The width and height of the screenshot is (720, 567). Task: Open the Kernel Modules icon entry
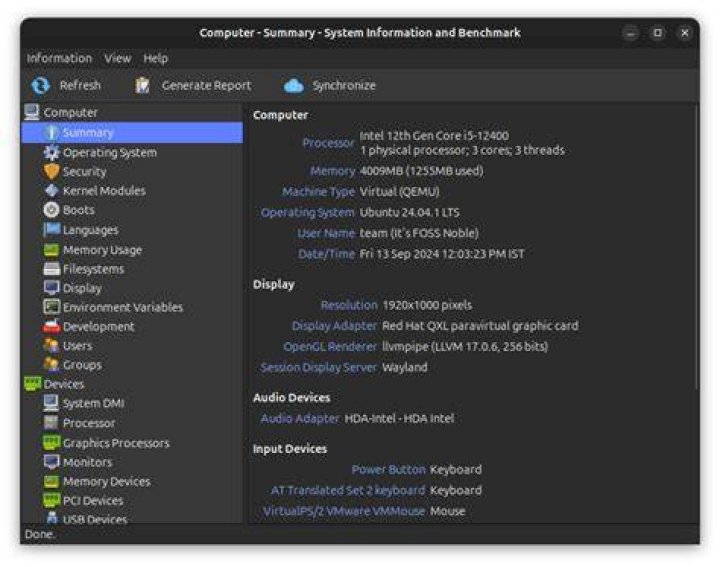(x=51, y=191)
